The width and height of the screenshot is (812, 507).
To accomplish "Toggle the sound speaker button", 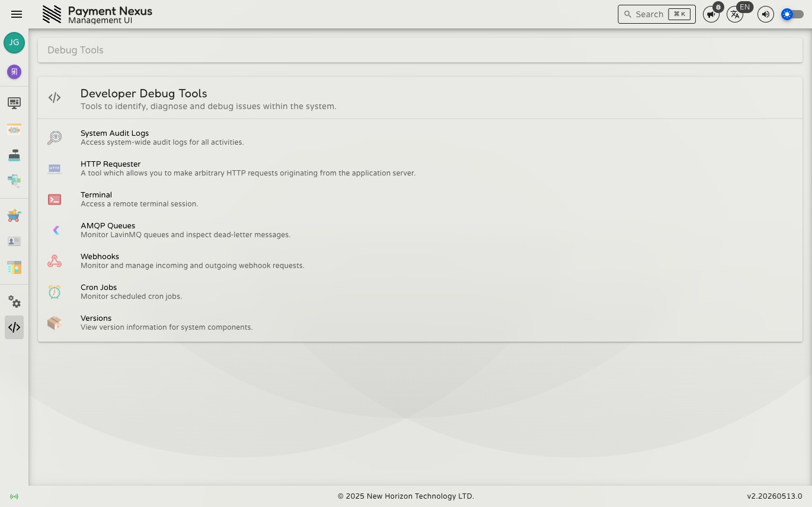I will (x=766, y=14).
